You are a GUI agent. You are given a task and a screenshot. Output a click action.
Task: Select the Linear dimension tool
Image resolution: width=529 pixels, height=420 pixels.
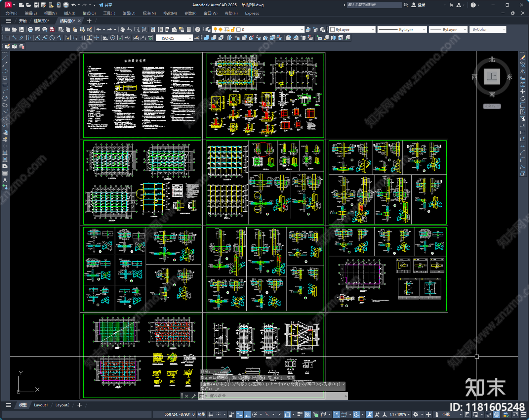tap(7, 38)
